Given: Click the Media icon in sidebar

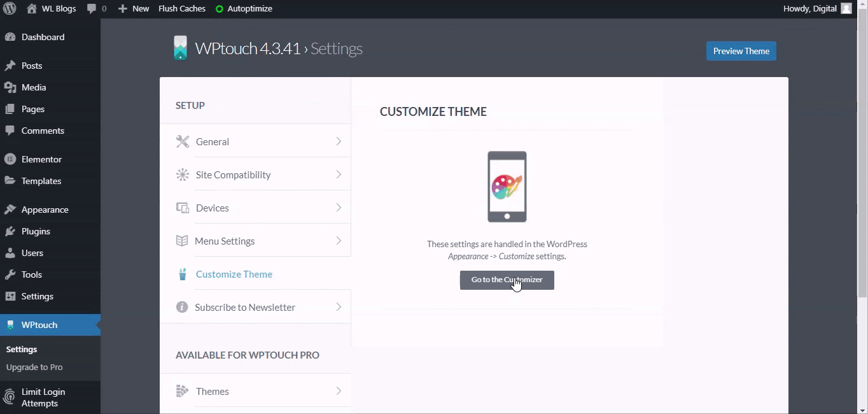Looking at the screenshot, I should pos(10,87).
